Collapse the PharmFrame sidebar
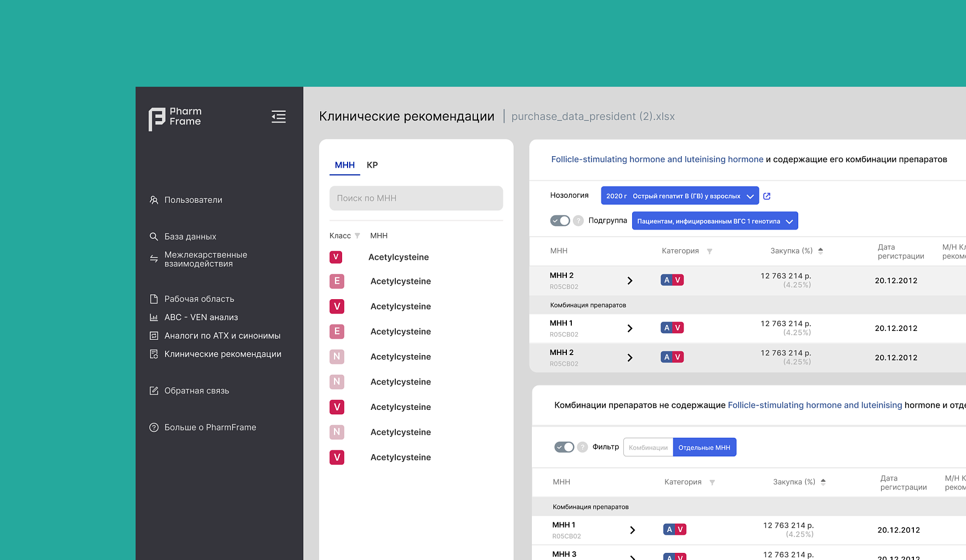This screenshot has width=966, height=560. [x=279, y=117]
